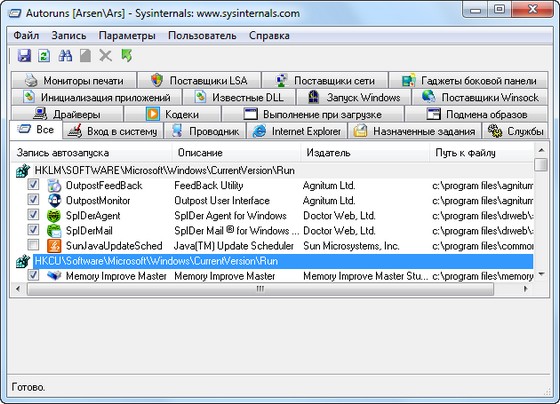Switch to the Поставщики сети tab
Viewport: 560px width, 404px height.
[x=325, y=80]
